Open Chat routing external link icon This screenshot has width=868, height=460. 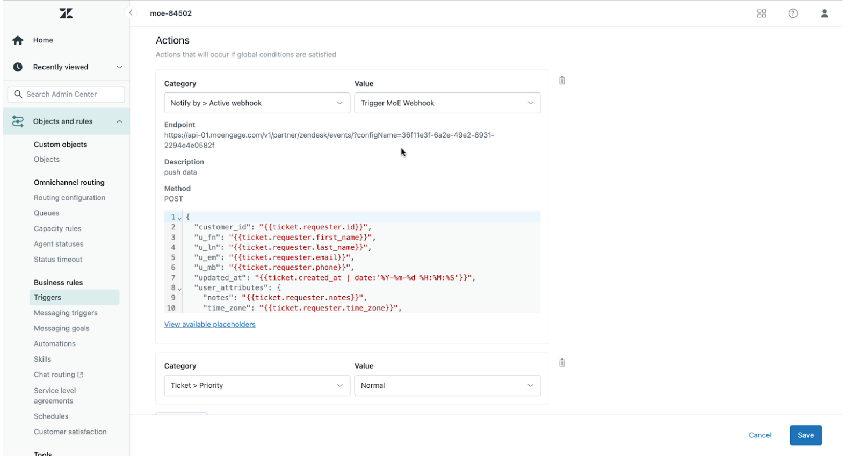tap(81, 375)
